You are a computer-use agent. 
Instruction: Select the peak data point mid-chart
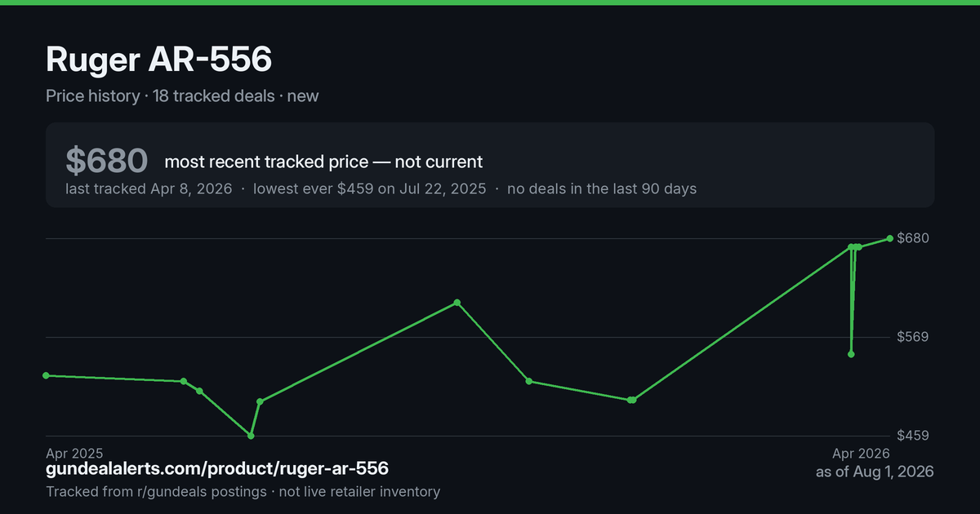pyautogui.click(x=457, y=303)
